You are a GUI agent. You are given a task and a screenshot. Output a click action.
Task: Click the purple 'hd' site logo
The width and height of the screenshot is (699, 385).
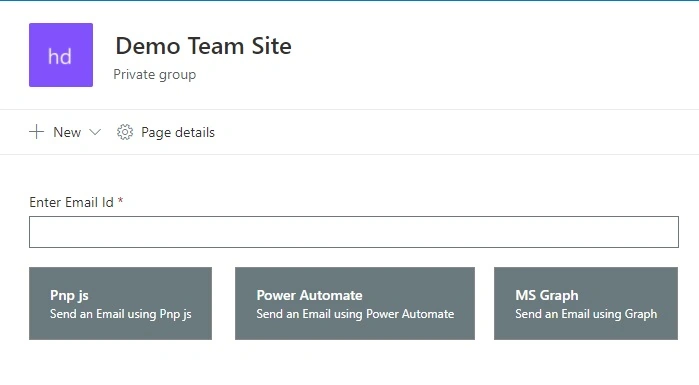tap(61, 55)
